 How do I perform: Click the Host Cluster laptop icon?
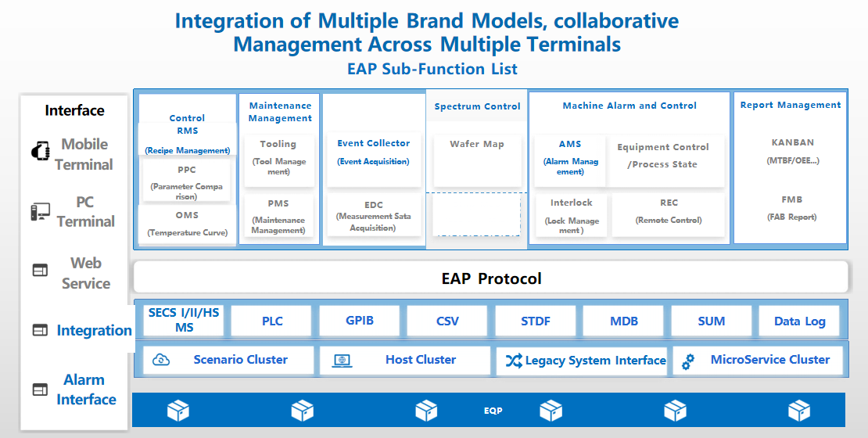click(x=342, y=361)
